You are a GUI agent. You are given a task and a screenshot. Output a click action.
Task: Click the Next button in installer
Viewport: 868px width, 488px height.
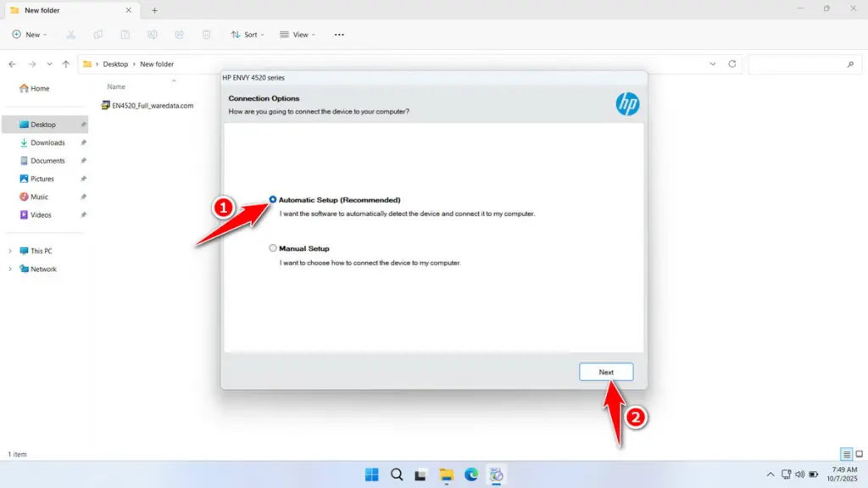pos(605,372)
